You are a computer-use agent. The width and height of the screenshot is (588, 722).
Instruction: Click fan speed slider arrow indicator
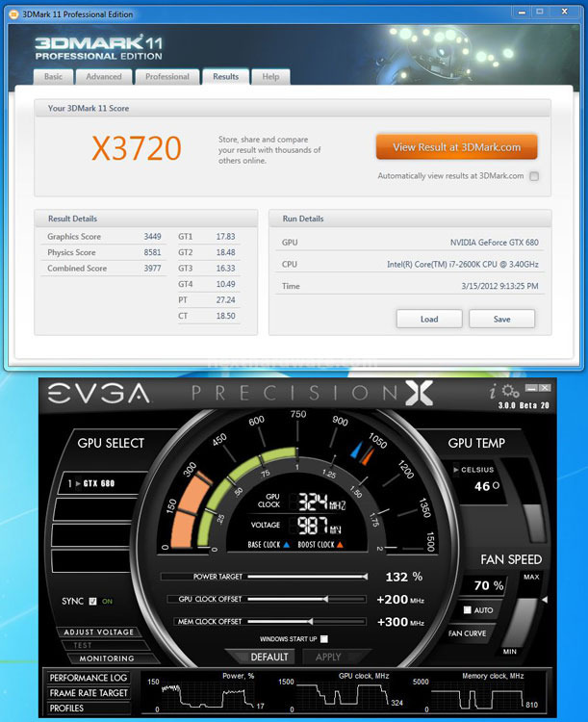coord(545,600)
